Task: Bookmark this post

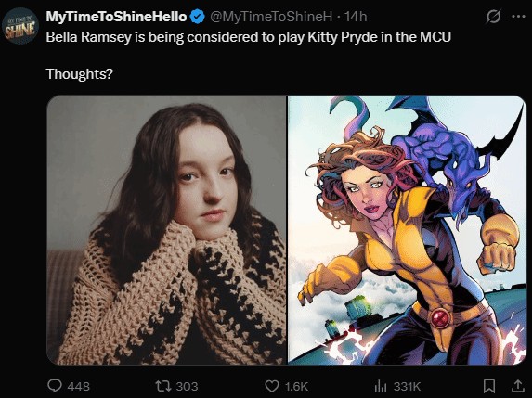Action: point(489,386)
